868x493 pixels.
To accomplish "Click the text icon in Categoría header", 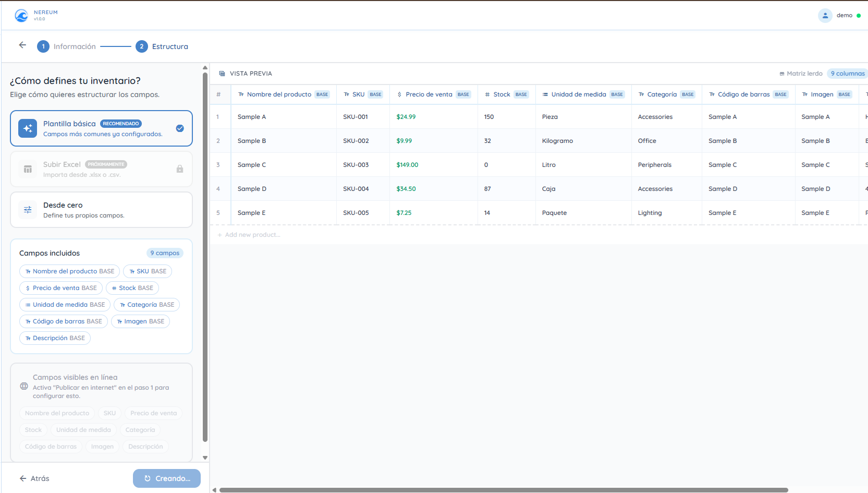I will click(641, 94).
